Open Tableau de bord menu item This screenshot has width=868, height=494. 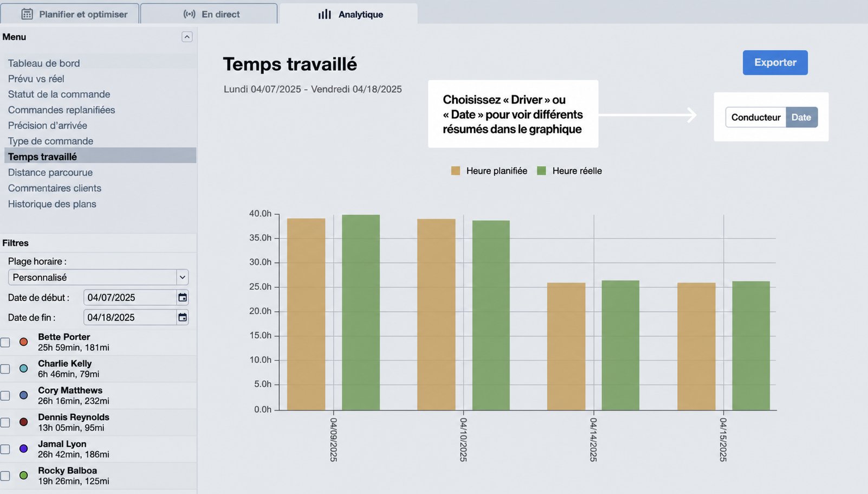[44, 63]
